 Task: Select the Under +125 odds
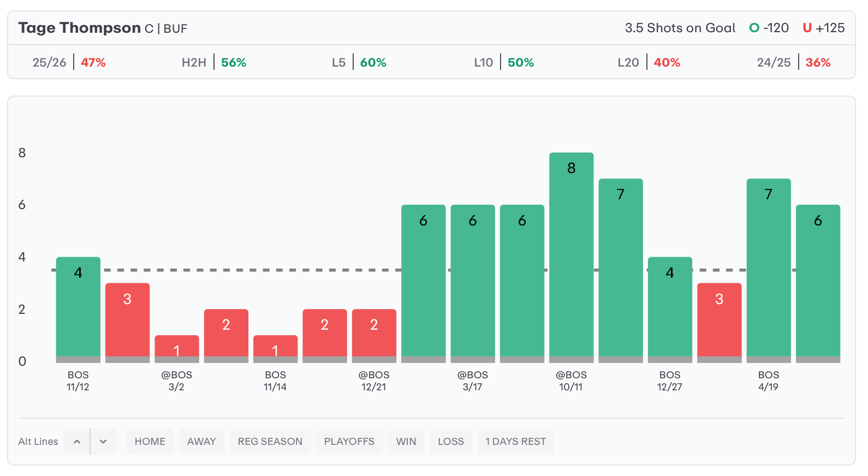point(823,28)
